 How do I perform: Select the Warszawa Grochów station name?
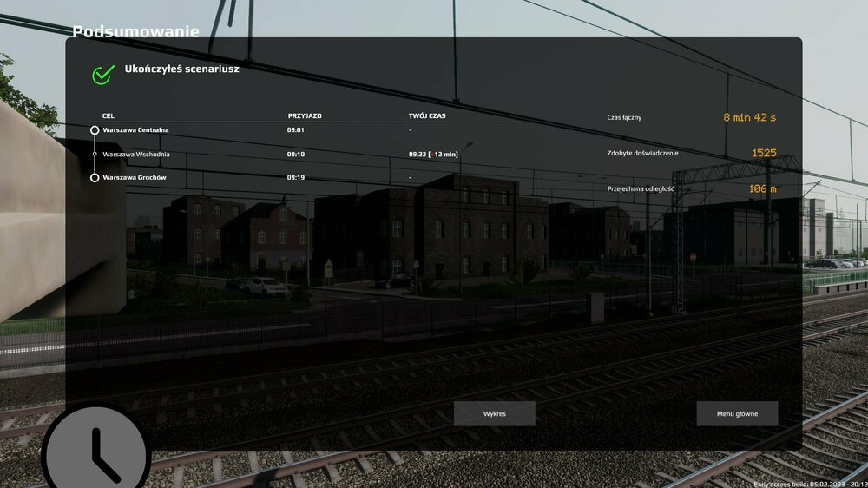tap(134, 177)
